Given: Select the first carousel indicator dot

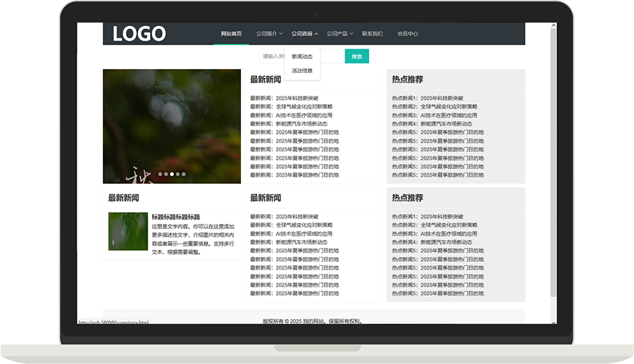Looking at the screenshot, I should (160, 174).
